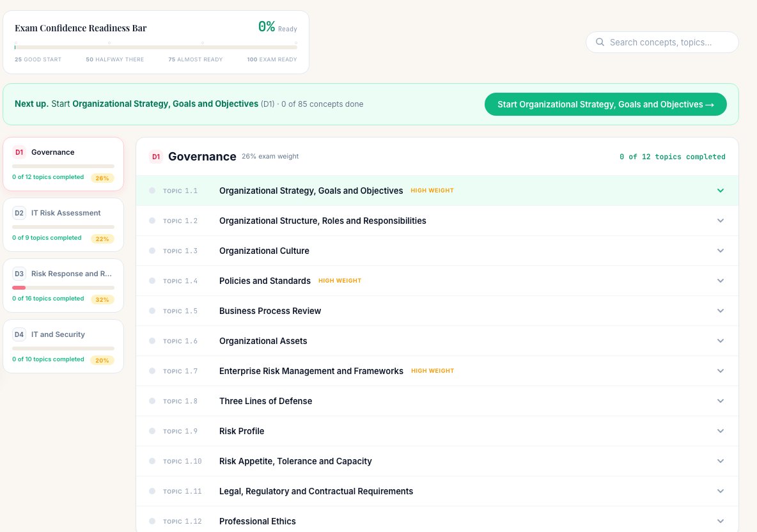
Task: Select the IT Risk Assessment domain card
Action: (63, 225)
